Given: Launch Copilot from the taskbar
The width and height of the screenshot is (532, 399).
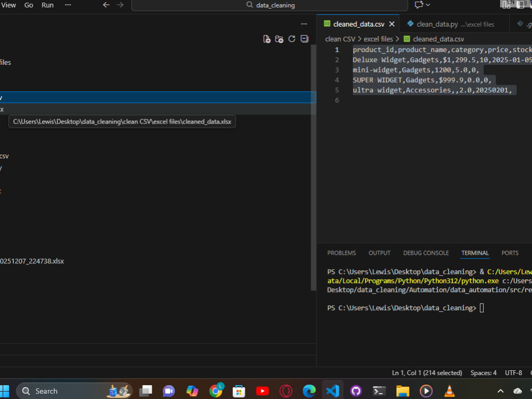Looking at the screenshot, I should [192, 391].
